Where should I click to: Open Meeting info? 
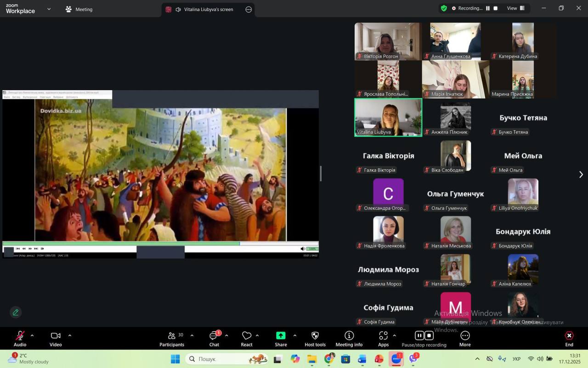pos(349,339)
